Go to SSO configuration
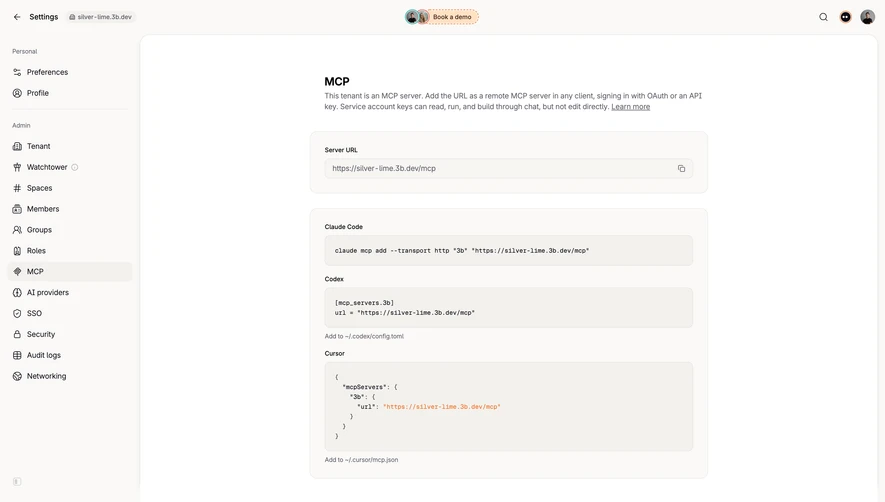The height and width of the screenshot is (502, 885). pos(70,313)
